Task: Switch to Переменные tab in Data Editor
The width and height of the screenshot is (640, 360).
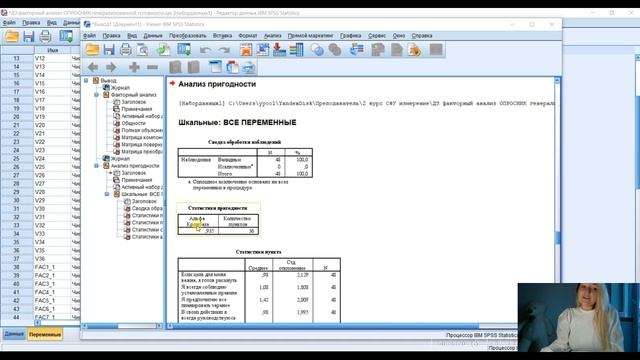Action: 45,334
